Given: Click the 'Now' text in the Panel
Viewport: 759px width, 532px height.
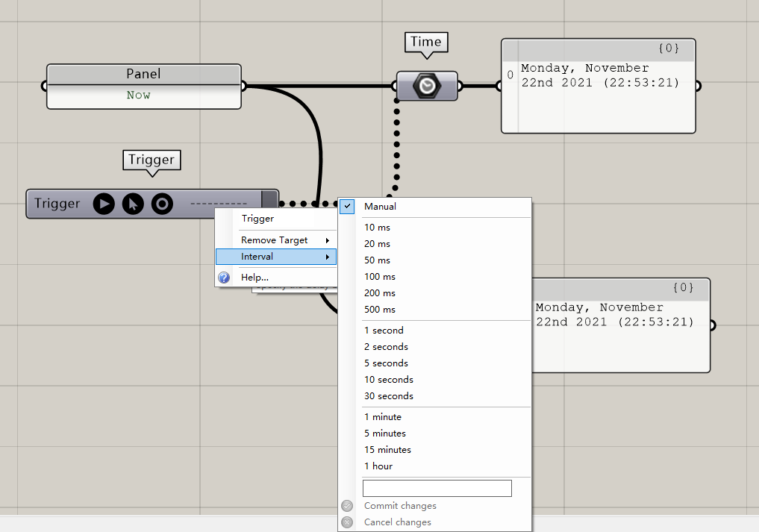Looking at the screenshot, I should [x=138, y=95].
